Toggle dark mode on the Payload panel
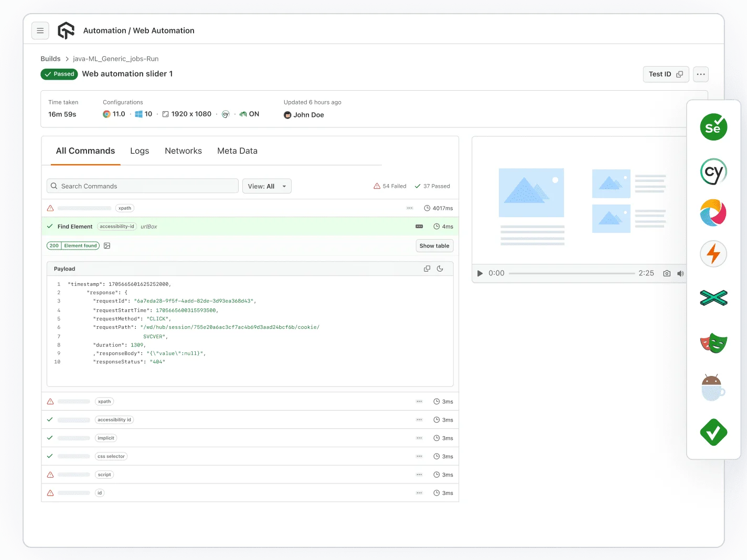This screenshot has height=560, width=747. point(440,268)
